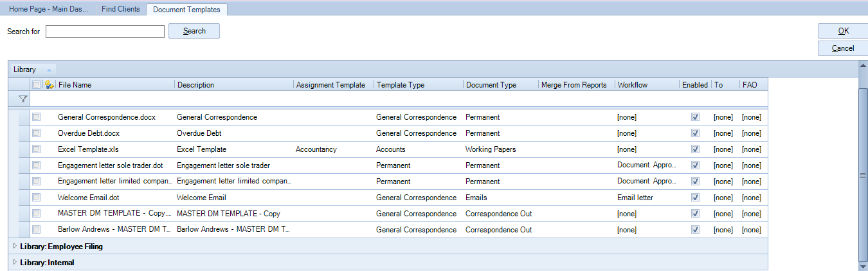This screenshot has width=868, height=271.
Task: Click the Enabled column header
Action: (695, 84)
